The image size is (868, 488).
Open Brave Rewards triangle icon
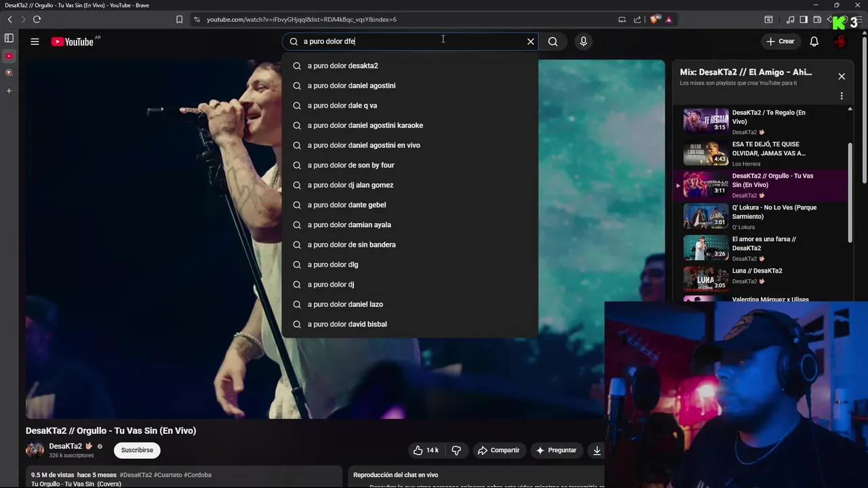669,20
